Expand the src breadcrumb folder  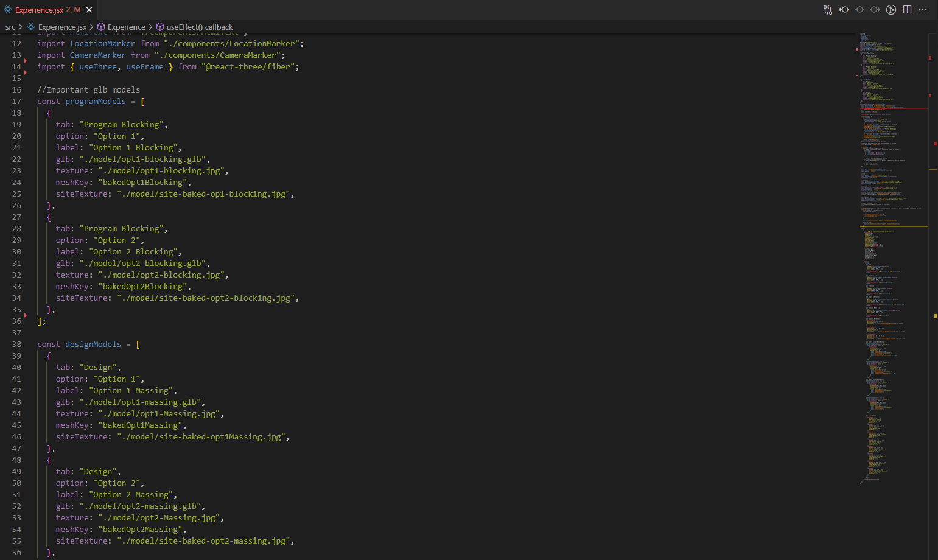10,27
